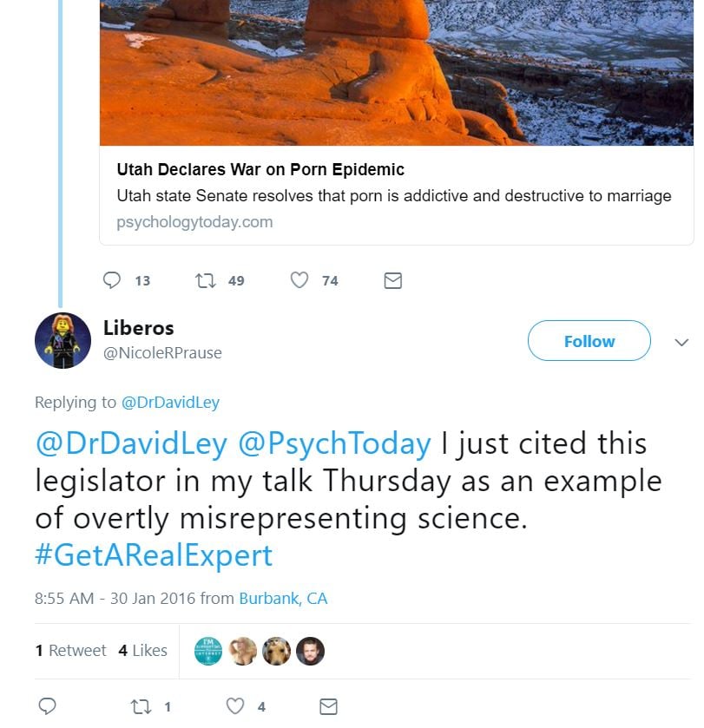Image resolution: width=704 pixels, height=728 pixels.
Task: Open the Liberos profile avatar
Action: (63, 340)
